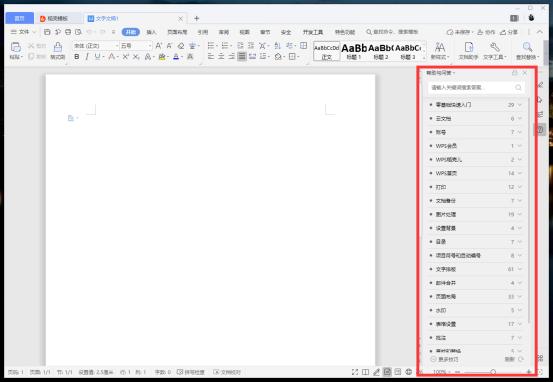
Task: Add a new tab with plus button
Action: (197, 18)
